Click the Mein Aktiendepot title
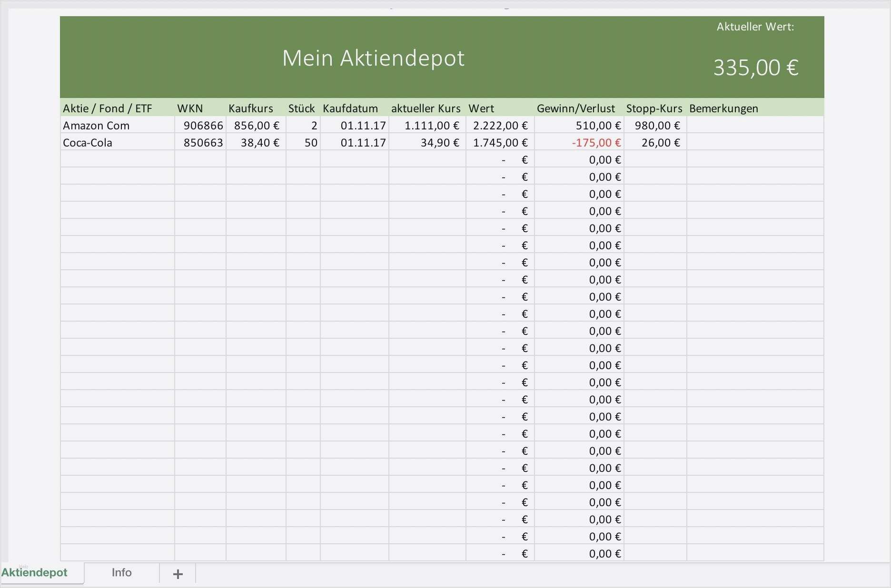Viewport: 891px width, 588px height. click(374, 58)
